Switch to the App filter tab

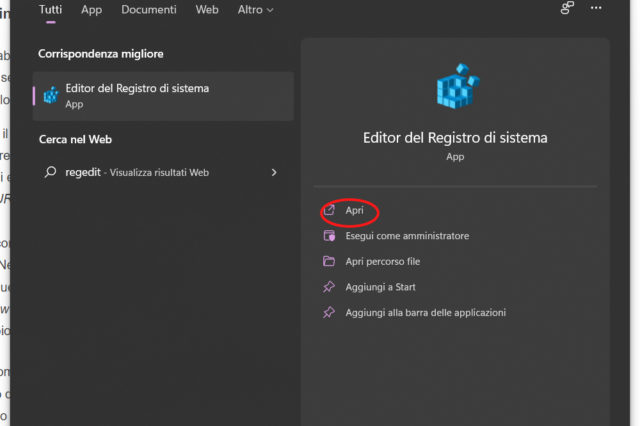[91, 9]
